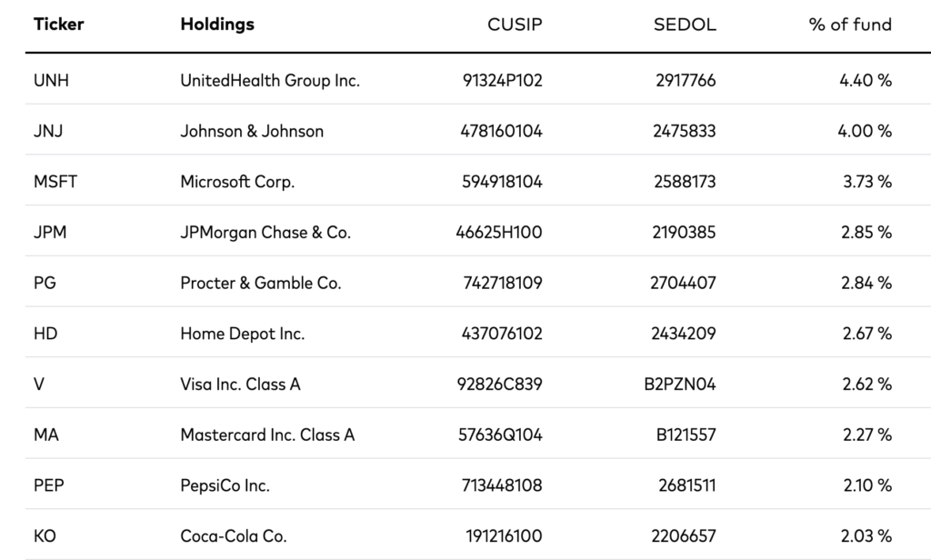The height and width of the screenshot is (560, 931).
Task: Select the PEP ticker cell
Action: pyautogui.click(x=48, y=485)
